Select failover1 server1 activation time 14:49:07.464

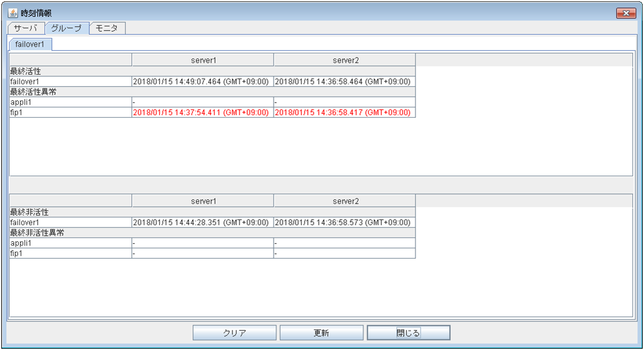[200, 82]
